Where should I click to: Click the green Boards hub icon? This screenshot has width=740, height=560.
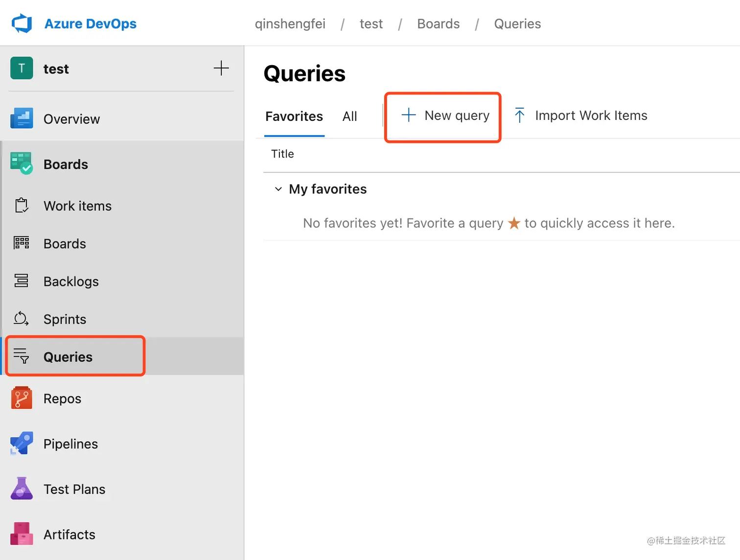pos(22,163)
